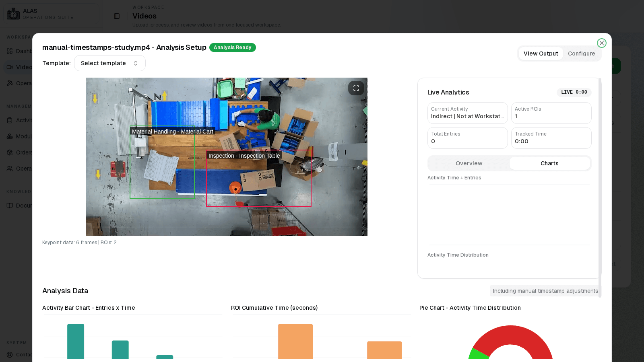
Task: Open the Overview analytics tab
Action: 469,163
